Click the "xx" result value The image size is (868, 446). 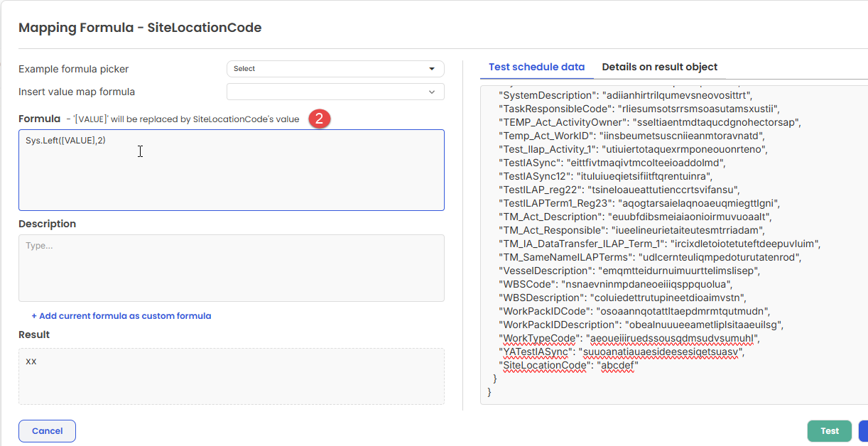(x=31, y=361)
